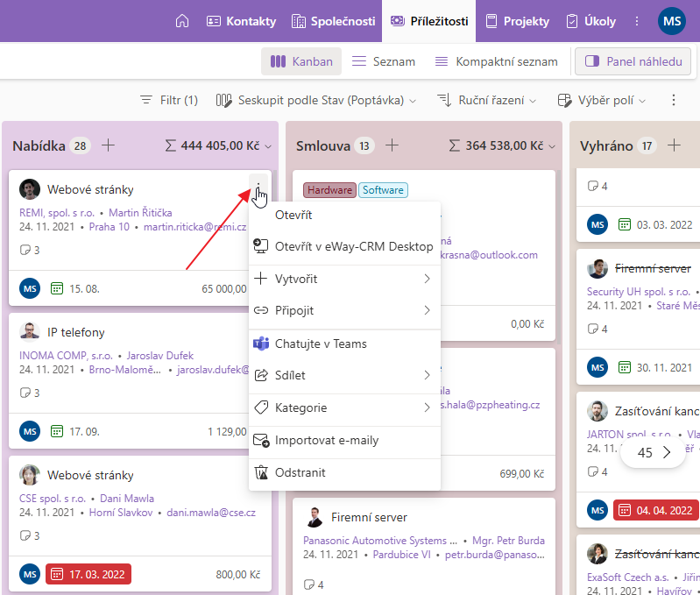Go to the Home icon

(x=182, y=21)
